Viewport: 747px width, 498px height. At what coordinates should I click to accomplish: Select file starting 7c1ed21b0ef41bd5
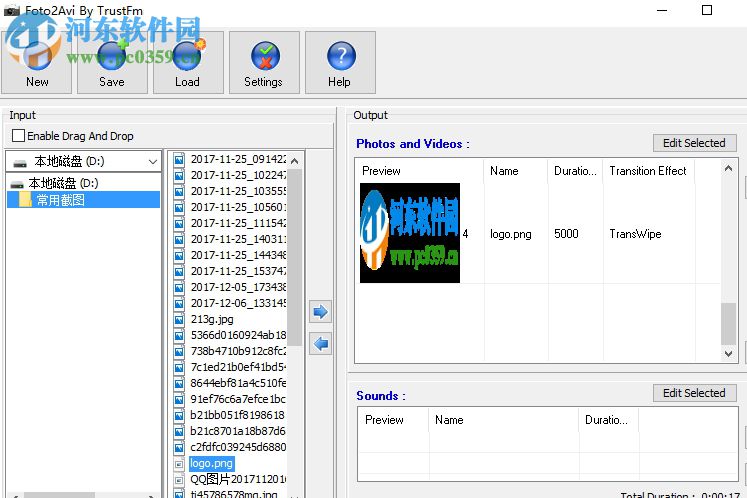238,367
